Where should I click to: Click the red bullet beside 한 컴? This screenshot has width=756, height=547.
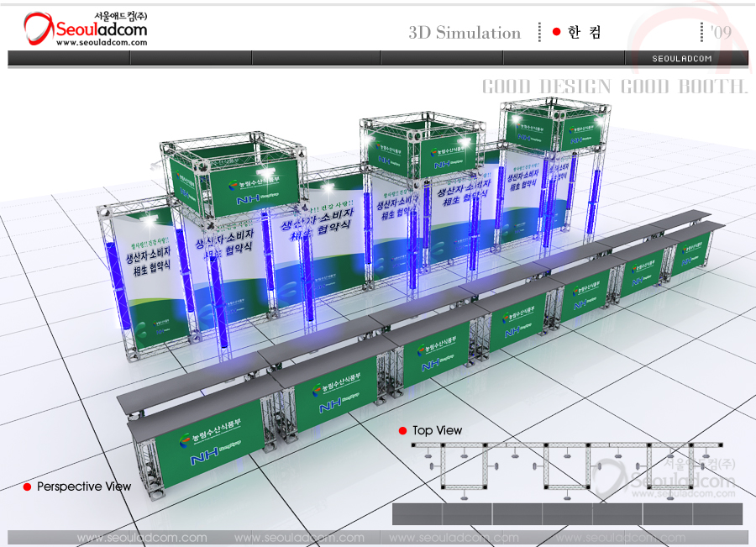[x=556, y=32]
